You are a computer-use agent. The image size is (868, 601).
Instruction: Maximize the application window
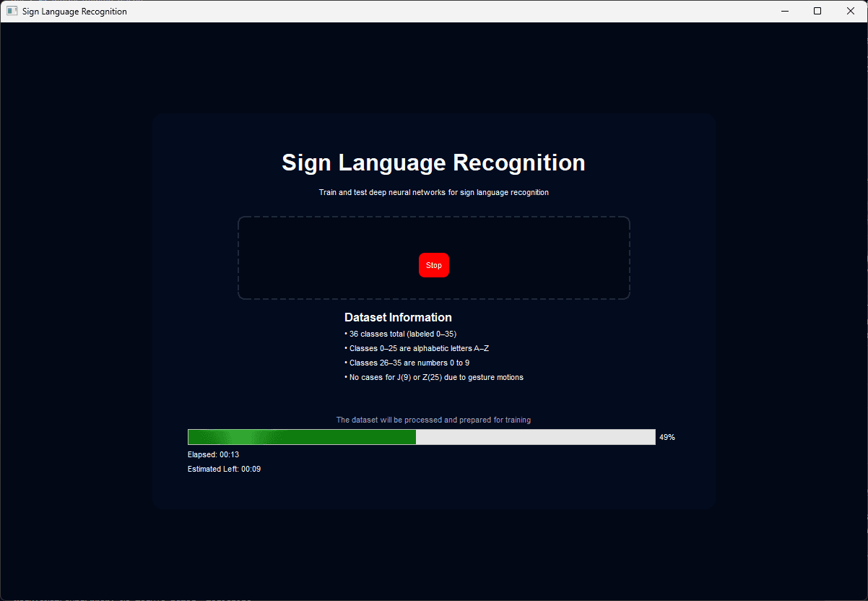click(x=817, y=11)
